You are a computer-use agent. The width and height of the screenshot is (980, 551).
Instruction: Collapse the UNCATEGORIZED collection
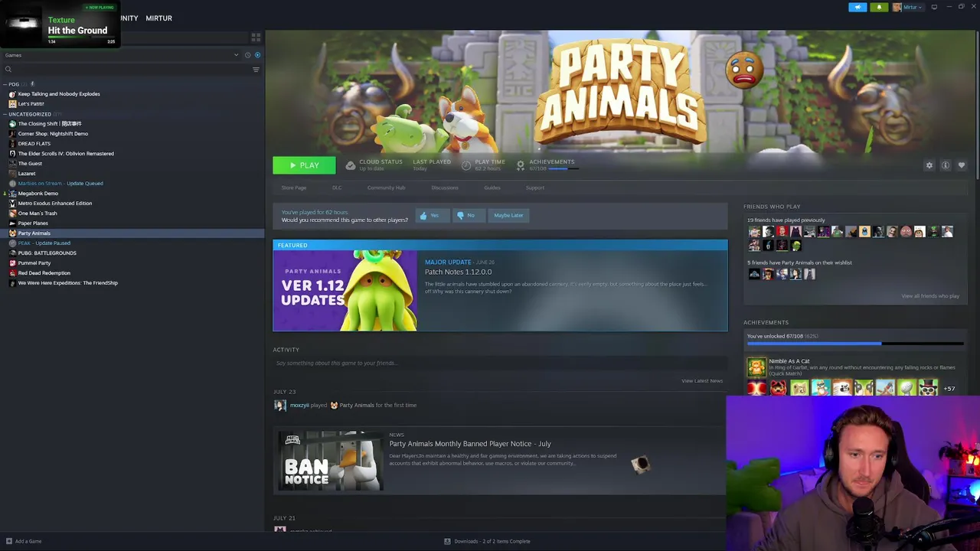pos(5,114)
